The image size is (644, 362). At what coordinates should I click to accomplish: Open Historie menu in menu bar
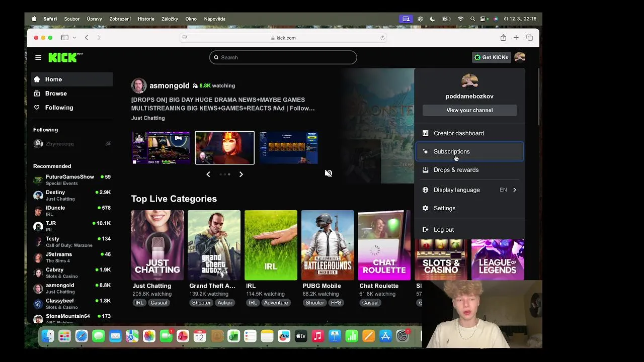(146, 19)
